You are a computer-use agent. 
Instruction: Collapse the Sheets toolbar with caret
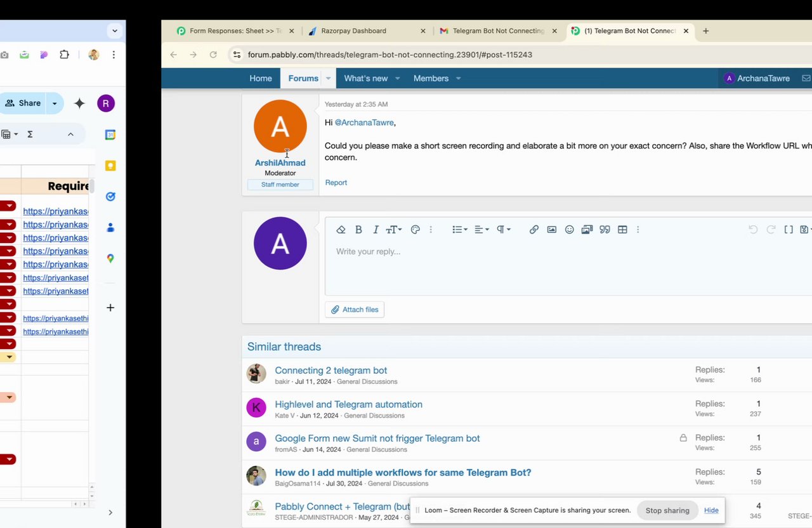coord(70,134)
